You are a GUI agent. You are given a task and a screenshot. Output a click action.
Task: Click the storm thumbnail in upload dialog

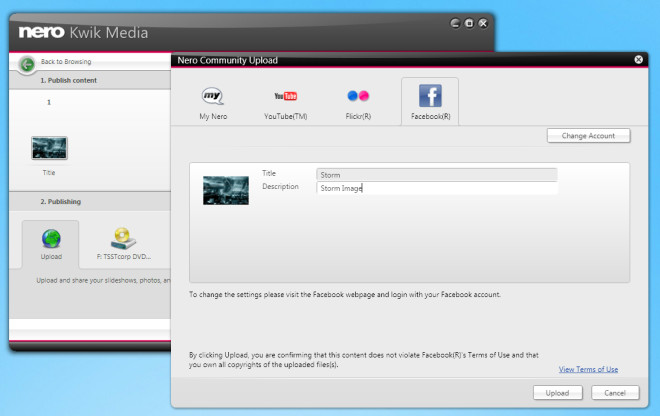(x=226, y=190)
